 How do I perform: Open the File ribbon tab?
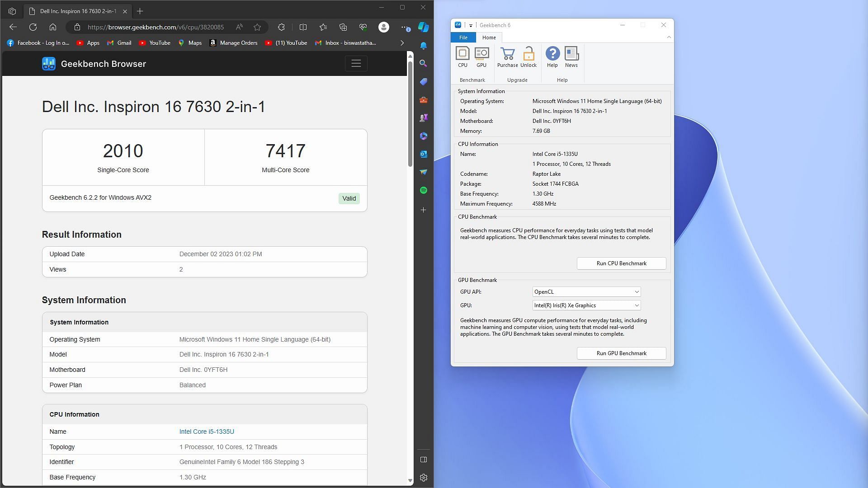(x=463, y=38)
